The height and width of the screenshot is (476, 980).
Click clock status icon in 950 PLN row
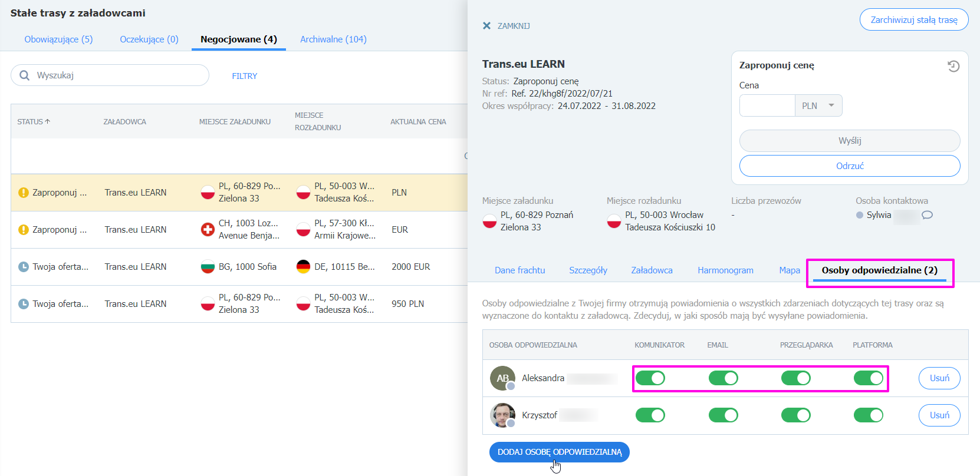[x=24, y=304]
